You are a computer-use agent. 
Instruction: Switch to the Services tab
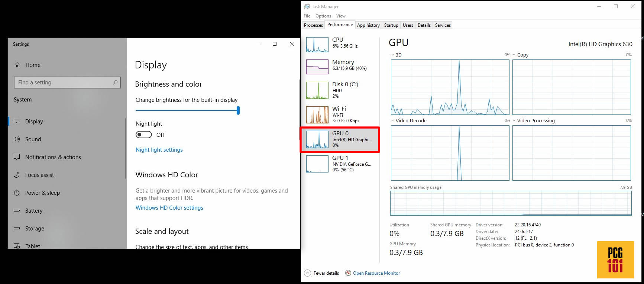tap(443, 25)
